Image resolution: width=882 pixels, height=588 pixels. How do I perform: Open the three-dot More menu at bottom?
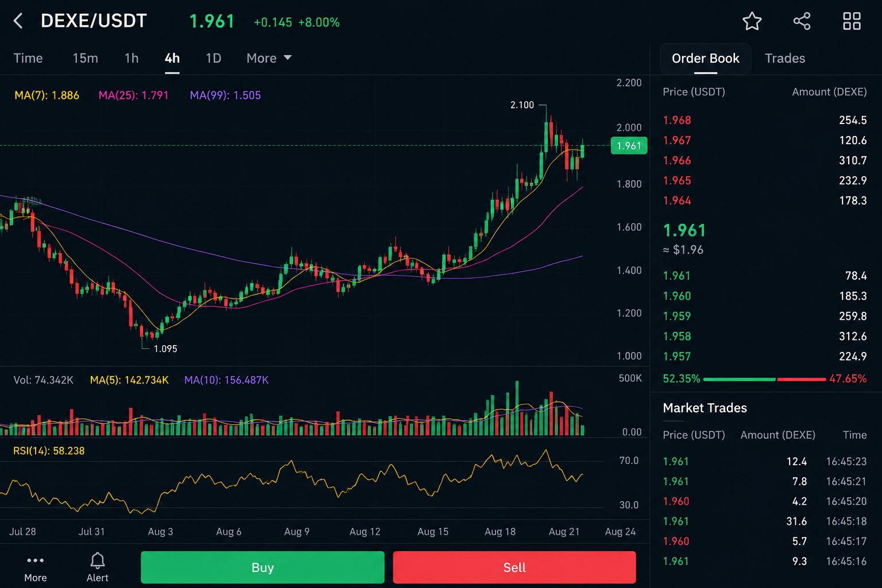pyautogui.click(x=35, y=567)
